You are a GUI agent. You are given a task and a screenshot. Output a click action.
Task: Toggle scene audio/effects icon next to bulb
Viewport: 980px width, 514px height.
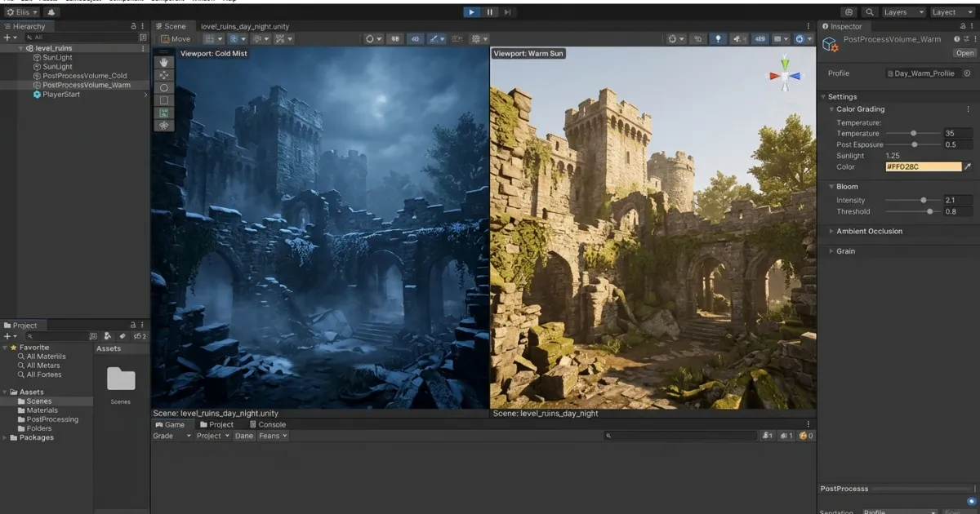(739, 38)
